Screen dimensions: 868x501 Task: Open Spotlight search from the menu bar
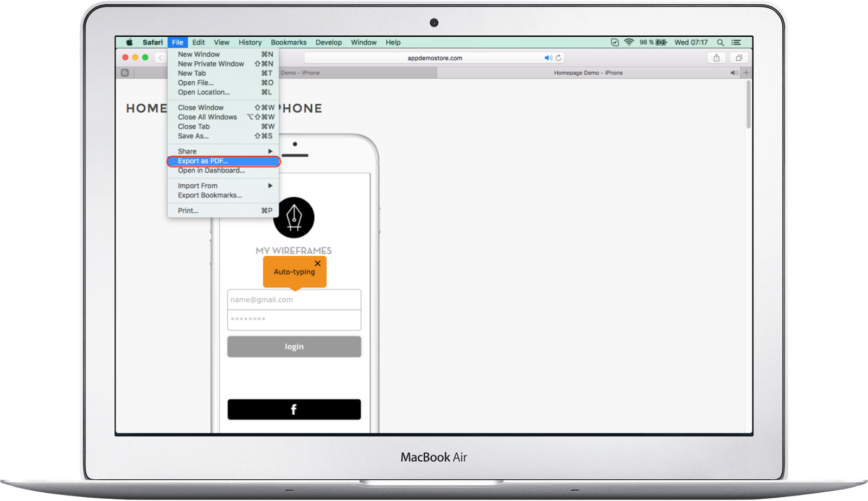tap(720, 42)
